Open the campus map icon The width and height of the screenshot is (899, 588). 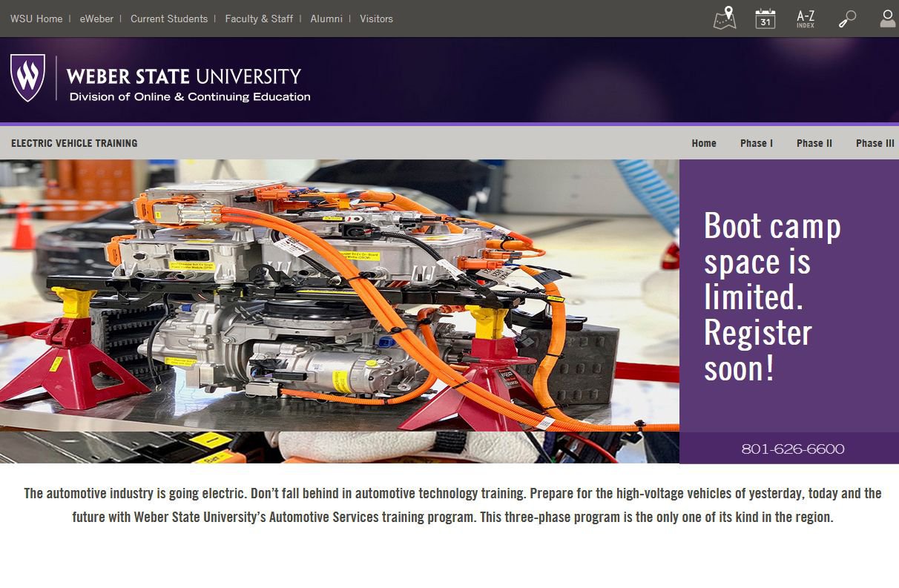(725, 19)
